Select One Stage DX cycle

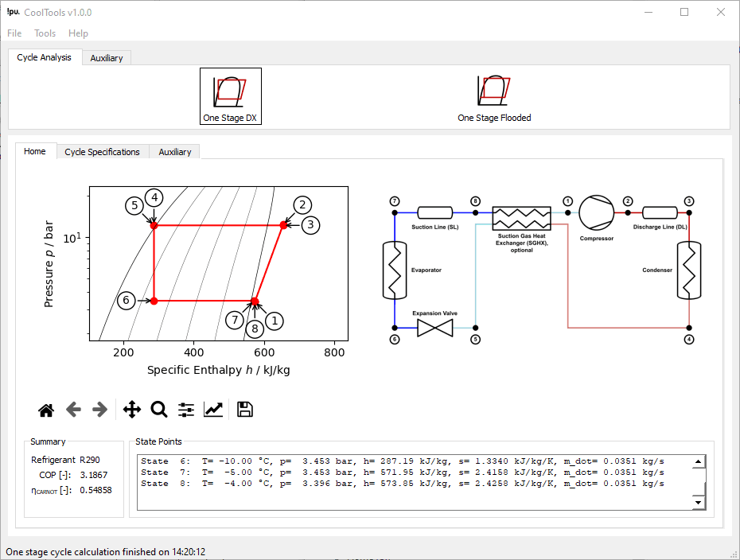click(x=230, y=96)
